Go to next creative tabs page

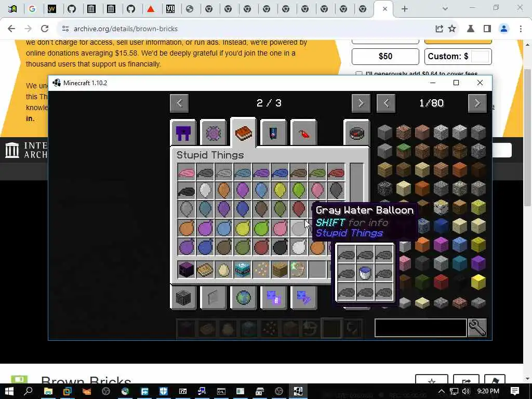point(361,103)
